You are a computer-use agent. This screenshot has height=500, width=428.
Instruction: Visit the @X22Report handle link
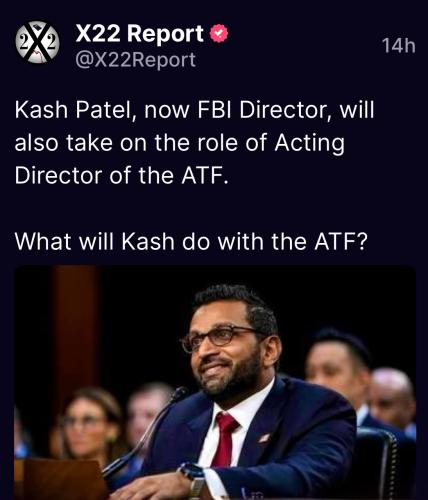(x=136, y=60)
